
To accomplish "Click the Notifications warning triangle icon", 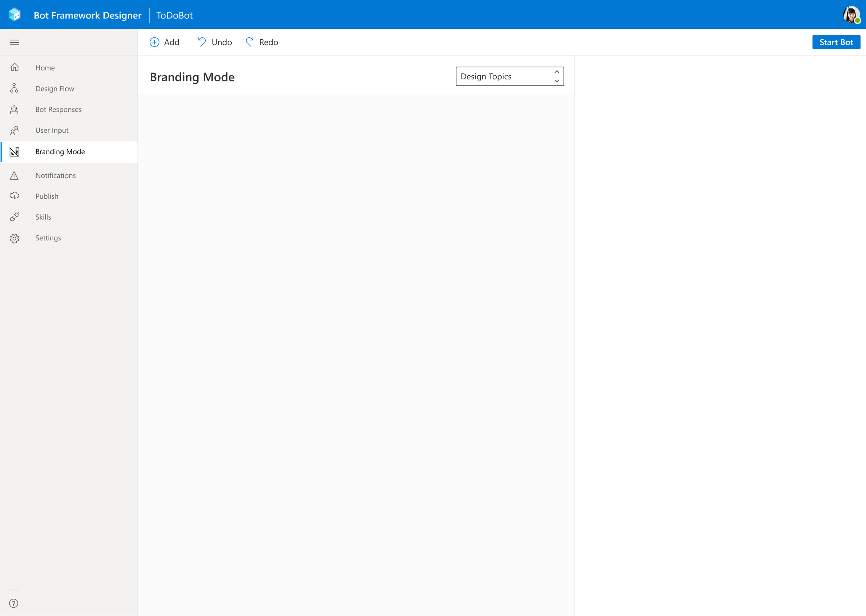I will 14,175.
